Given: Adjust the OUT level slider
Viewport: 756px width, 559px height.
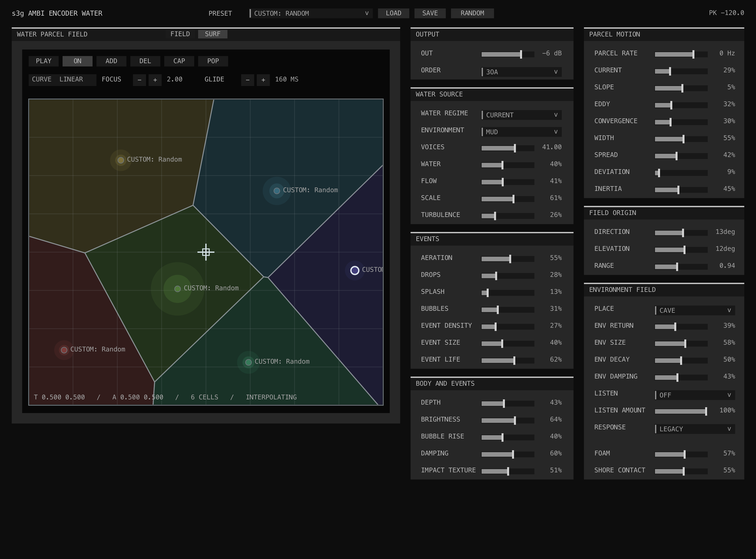Looking at the screenshot, I should click(x=508, y=55).
